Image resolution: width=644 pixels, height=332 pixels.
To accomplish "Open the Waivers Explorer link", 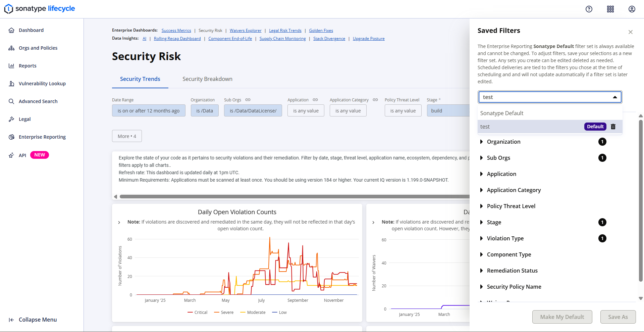I will click(246, 31).
